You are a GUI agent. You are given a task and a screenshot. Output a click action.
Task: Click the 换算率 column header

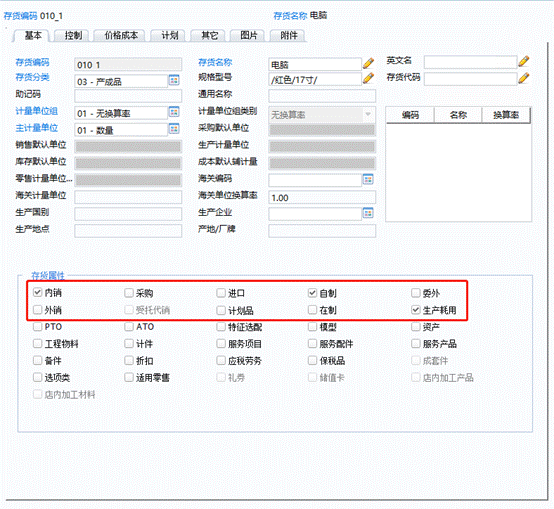tap(506, 115)
